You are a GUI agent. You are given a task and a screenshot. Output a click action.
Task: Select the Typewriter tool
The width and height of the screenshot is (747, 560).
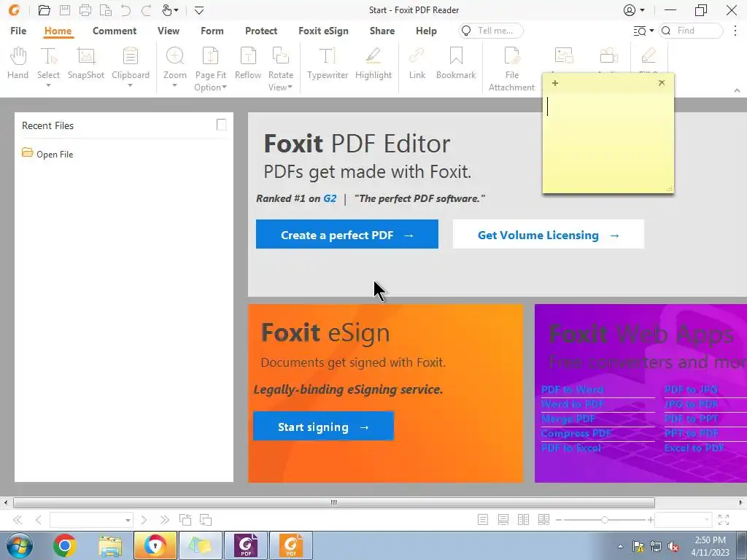click(328, 63)
